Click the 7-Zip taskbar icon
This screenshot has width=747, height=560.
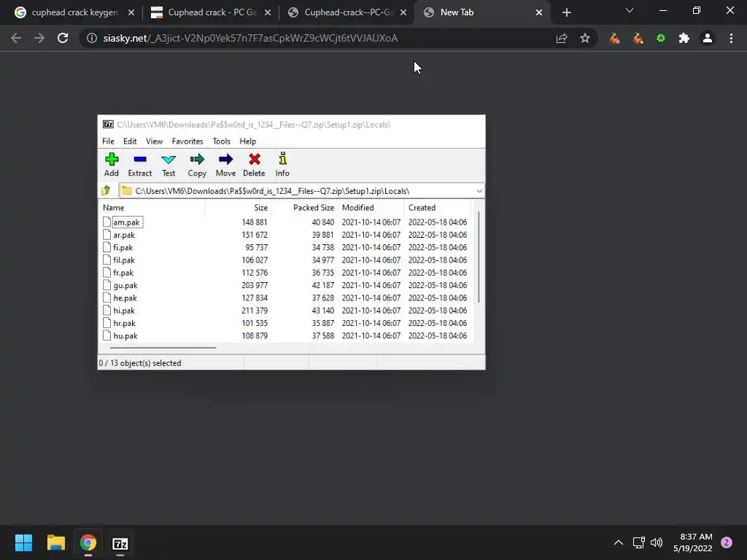(120, 542)
